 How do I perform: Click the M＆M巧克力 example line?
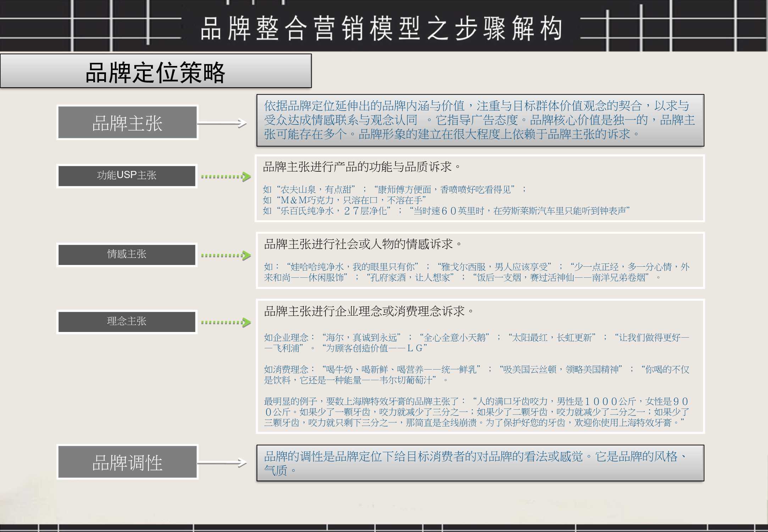click(345, 200)
